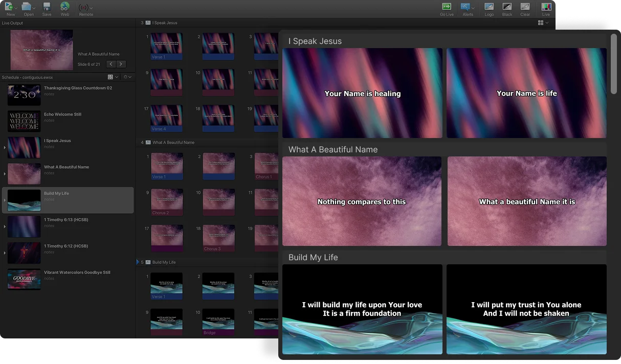Viewport: 621px width, 364px height.
Task: Save the current schedule
Action: 47,9
